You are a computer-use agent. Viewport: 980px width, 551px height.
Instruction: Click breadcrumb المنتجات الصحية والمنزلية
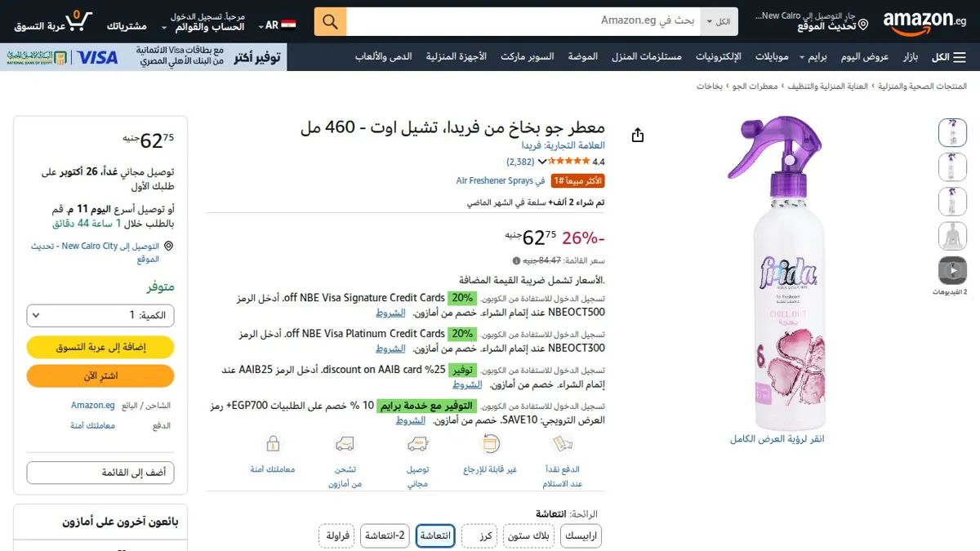[x=923, y=86]
